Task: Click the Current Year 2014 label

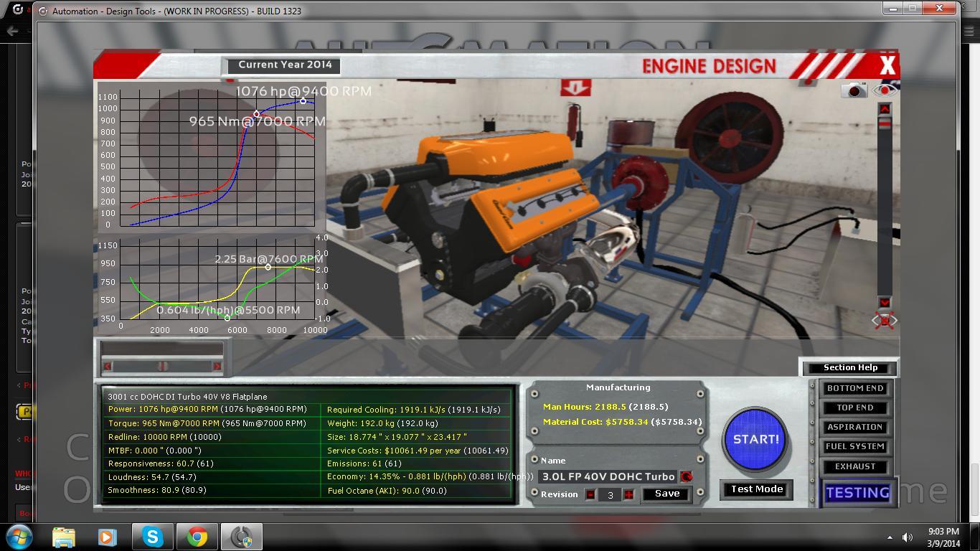Action: (x=285, y=65)
